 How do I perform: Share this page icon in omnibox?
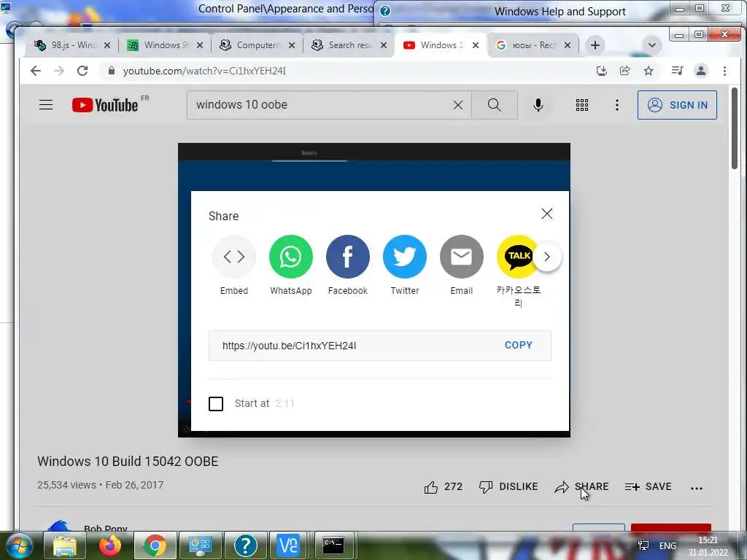625,71
